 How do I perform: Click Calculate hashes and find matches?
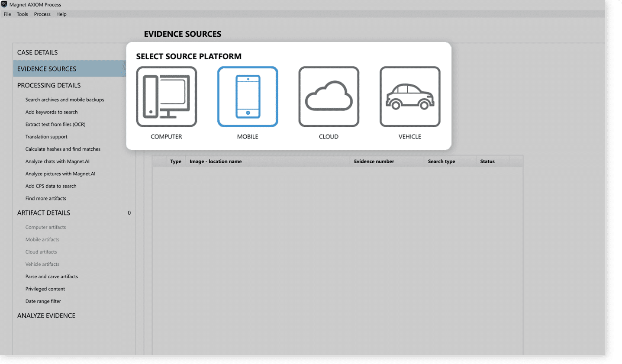tap(62, 148)
